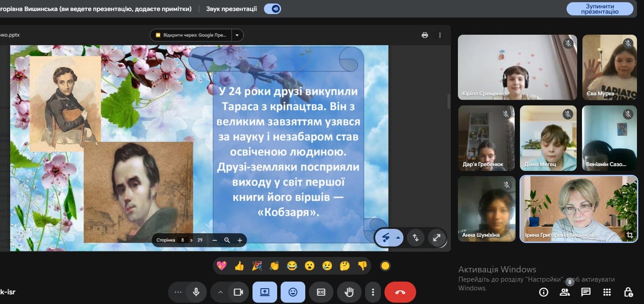Expand the arrow beside the lightning button
644x304 pixels.
click(x=399, y=238)
